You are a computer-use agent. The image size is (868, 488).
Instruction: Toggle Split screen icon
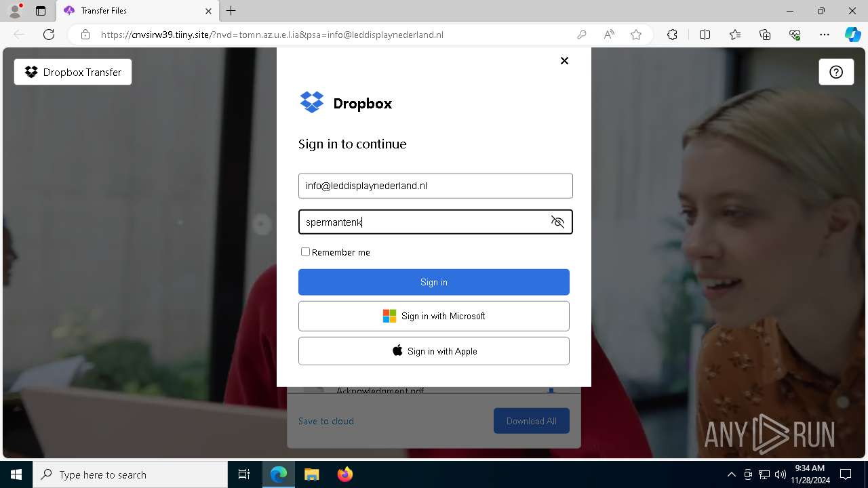(x=705, y=35)
